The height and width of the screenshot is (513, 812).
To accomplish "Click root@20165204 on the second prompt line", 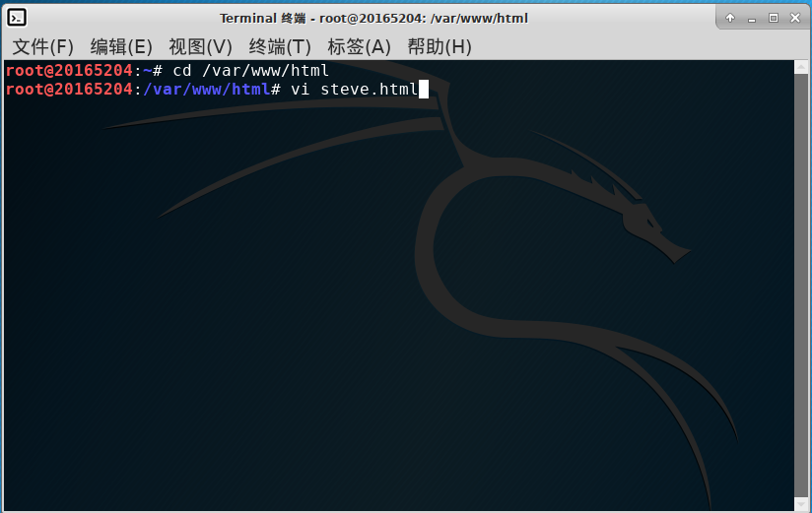I will click(69, 89).
